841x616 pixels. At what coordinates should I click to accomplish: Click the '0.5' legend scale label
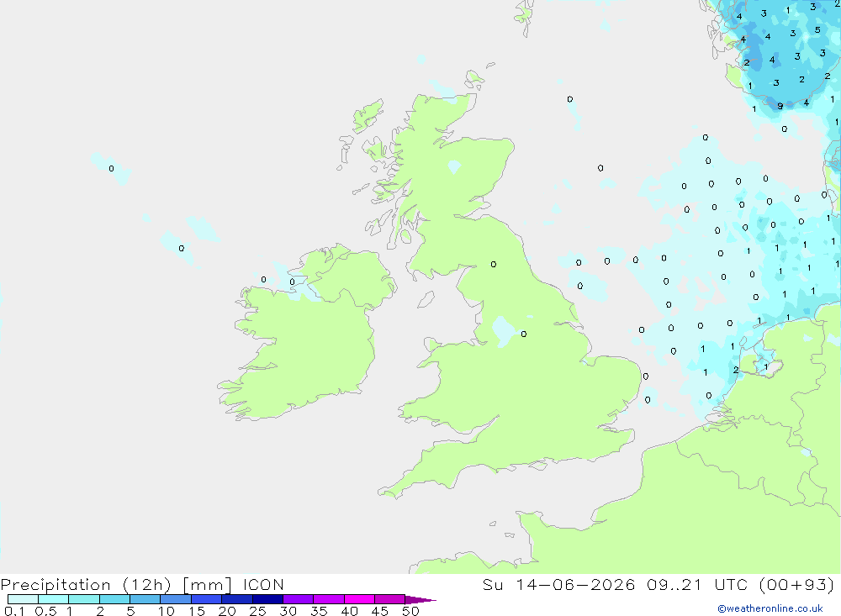45,611
